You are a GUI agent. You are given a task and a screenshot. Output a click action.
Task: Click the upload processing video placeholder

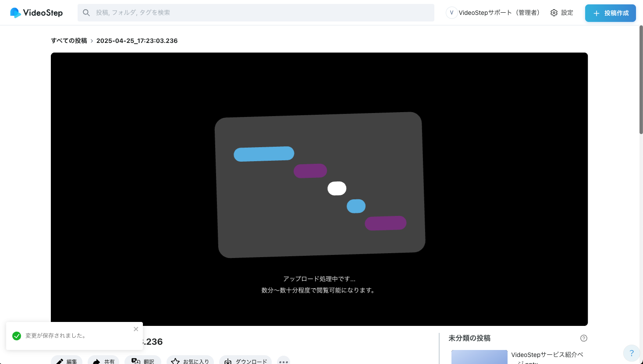point(319,189)
